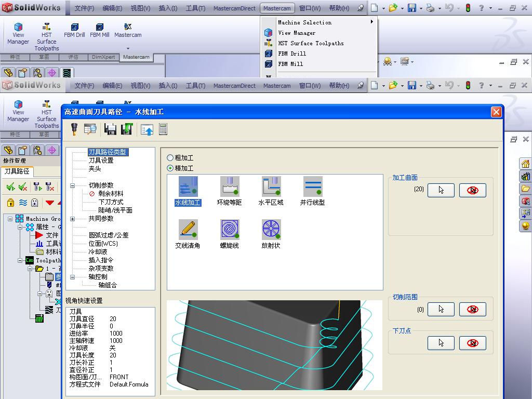Viewport: 532px width, 399px height.
Task: Click the 下刀点 select arrow button
Action: [441, 343]
